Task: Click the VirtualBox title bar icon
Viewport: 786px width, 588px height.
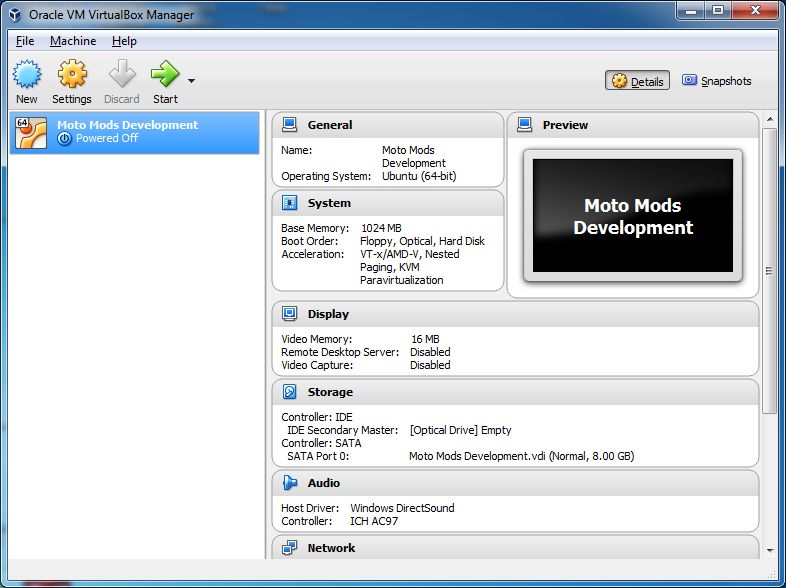Action: coord(15,15)
